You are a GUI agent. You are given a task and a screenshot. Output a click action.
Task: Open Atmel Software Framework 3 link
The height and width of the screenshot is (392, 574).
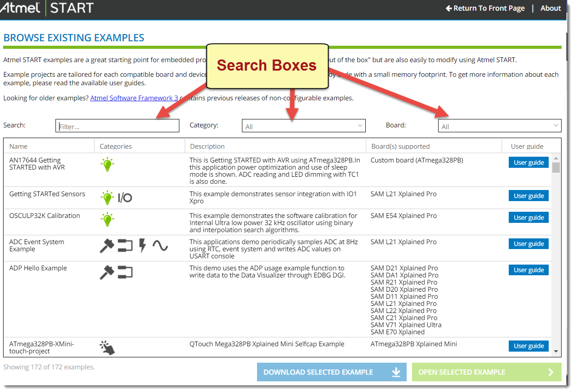(x=134, y=98)
